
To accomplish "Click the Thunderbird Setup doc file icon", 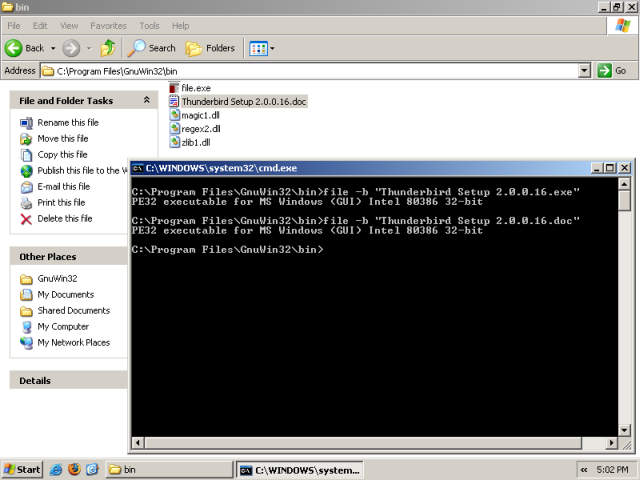I will point(174,102).
